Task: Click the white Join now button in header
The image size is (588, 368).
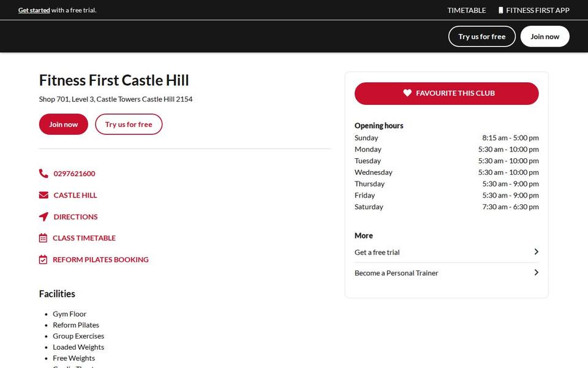Action: [x=545, y=36]
